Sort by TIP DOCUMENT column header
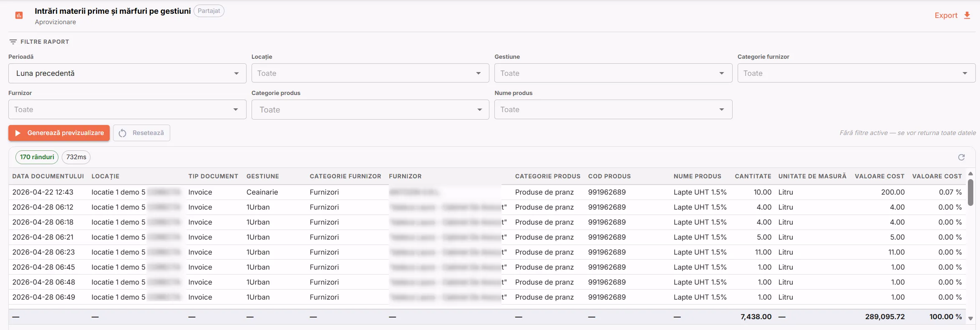980x330 pixels. (x=213, y=176)
